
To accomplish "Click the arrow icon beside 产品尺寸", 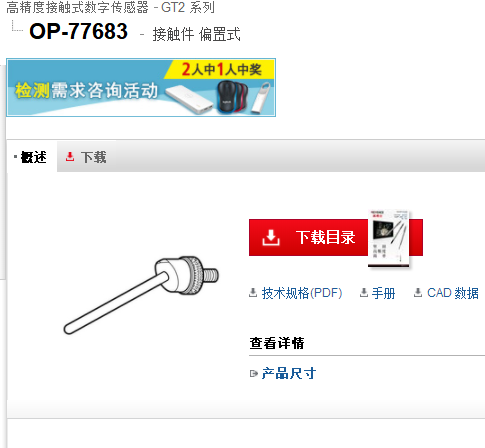I will (x=254, y=374).
